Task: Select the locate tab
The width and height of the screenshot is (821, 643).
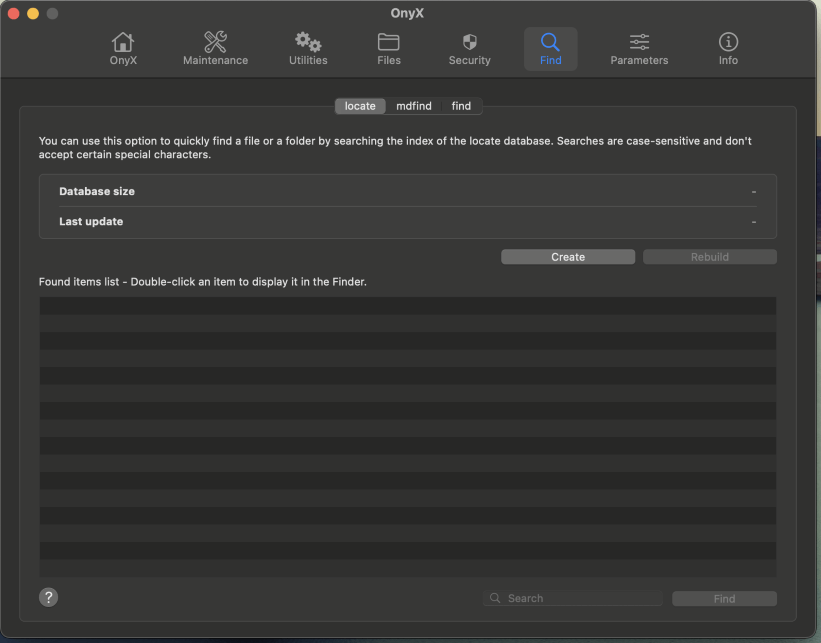Action: 360,105
